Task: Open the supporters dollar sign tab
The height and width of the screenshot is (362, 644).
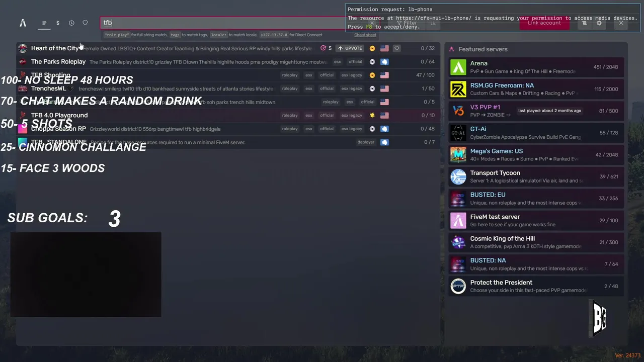Action: [x=58, y=23]
